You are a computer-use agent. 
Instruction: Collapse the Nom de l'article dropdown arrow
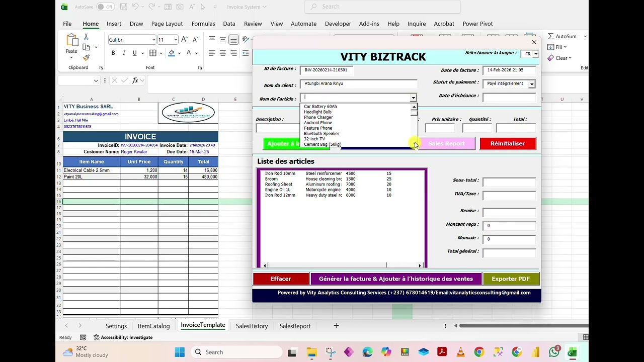(x=413, y=98)
